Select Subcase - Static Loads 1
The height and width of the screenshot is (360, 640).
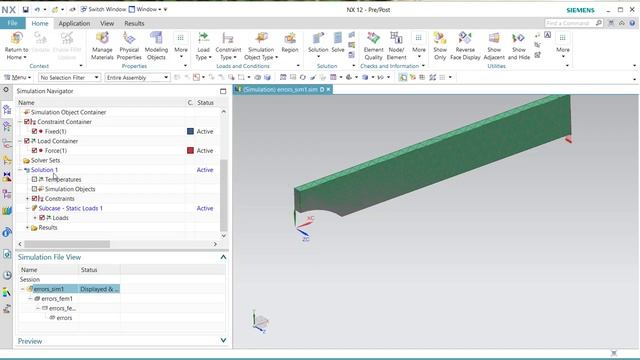tap(71, 208)
